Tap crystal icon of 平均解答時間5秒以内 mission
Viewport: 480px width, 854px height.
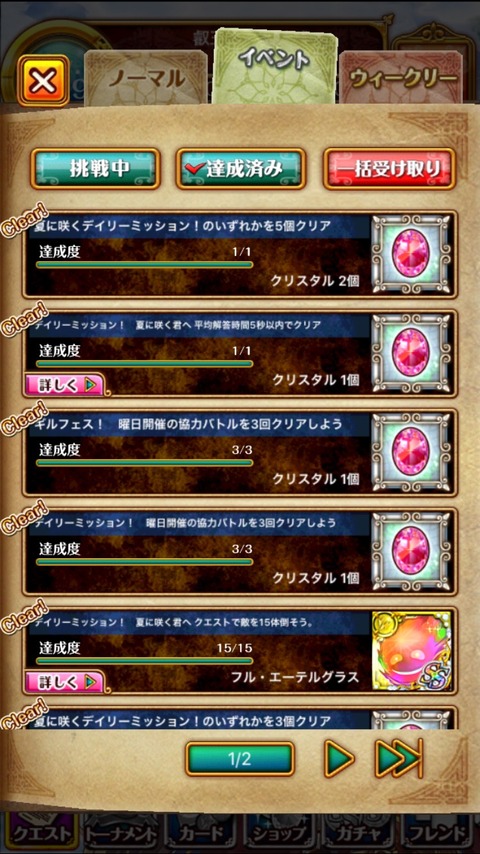(411, 353)
